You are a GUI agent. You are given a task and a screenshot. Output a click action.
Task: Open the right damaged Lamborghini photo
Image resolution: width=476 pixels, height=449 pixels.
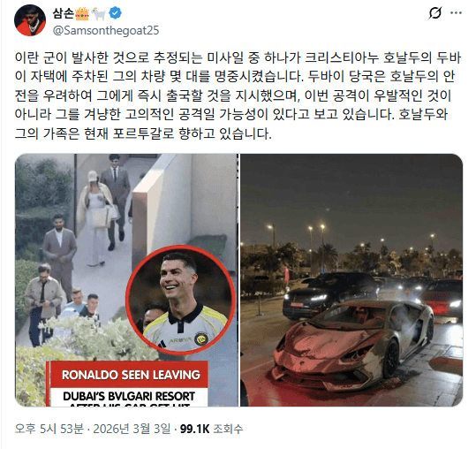tap(351, 280)
